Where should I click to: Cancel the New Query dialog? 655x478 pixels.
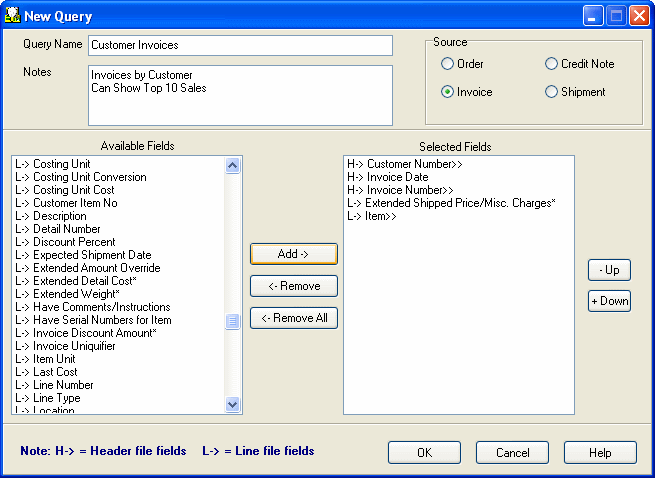[512, 452]
